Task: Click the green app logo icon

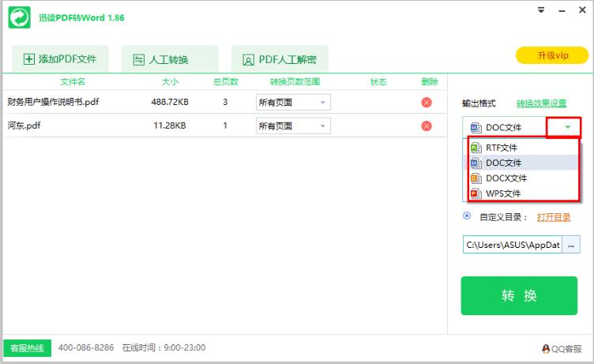Action: [19, 17]
